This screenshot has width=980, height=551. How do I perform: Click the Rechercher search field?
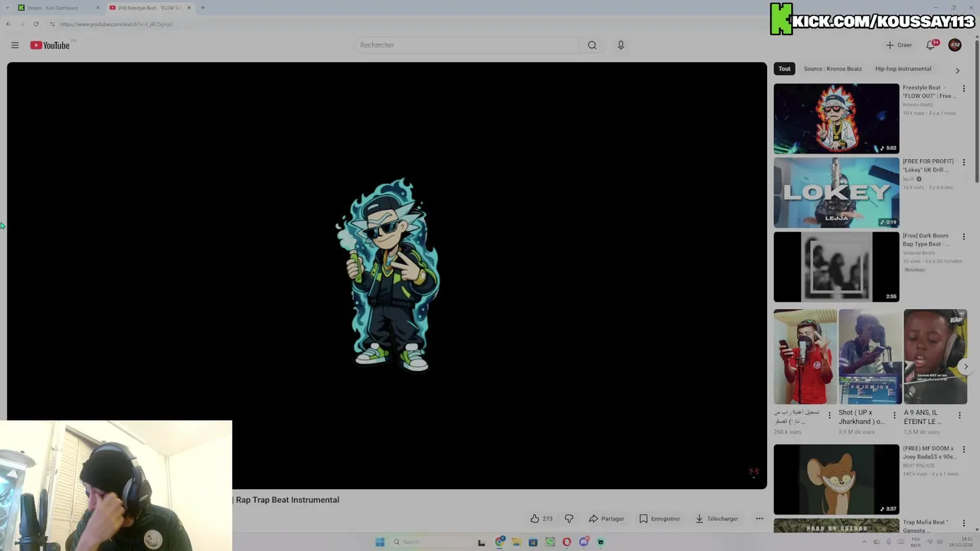click(x=467, y=45)
